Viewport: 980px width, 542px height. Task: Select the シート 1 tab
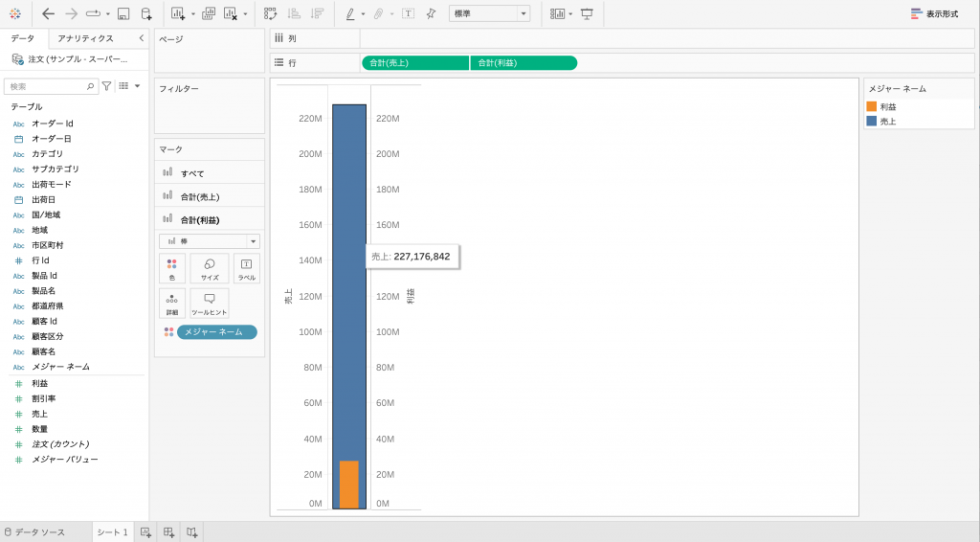click(113, 532)
